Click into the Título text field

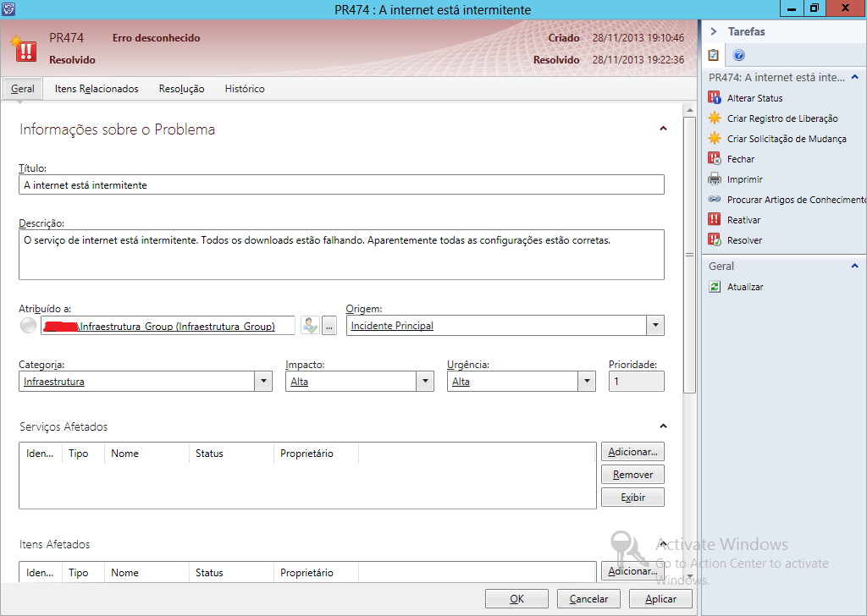coord(341,184)
